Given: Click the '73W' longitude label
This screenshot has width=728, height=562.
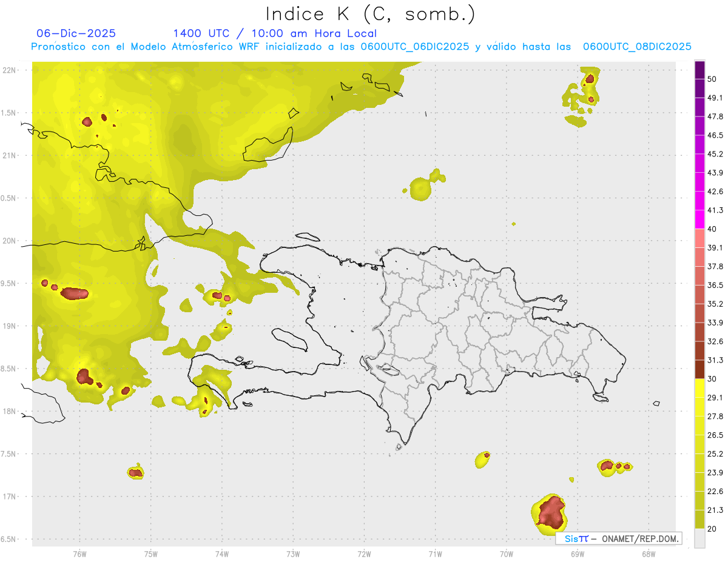Looking at the screenshot, I should [293, 554].
